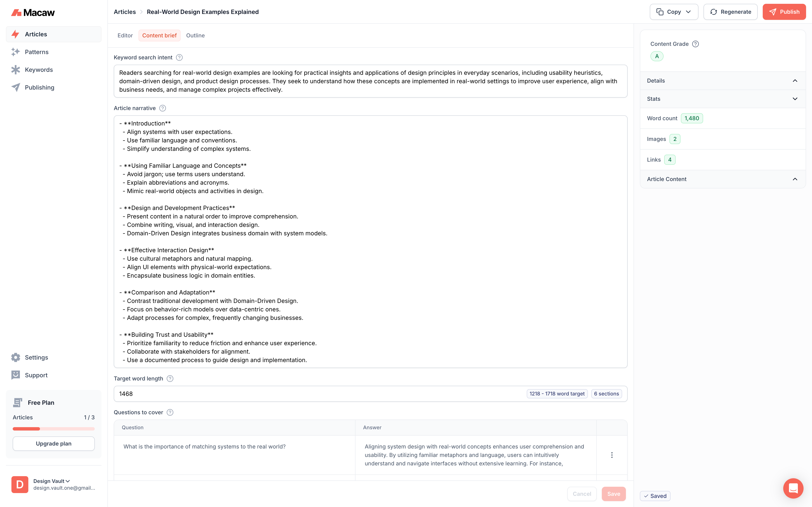
Task: Click the Target word length field
Action: coord(319,394)
